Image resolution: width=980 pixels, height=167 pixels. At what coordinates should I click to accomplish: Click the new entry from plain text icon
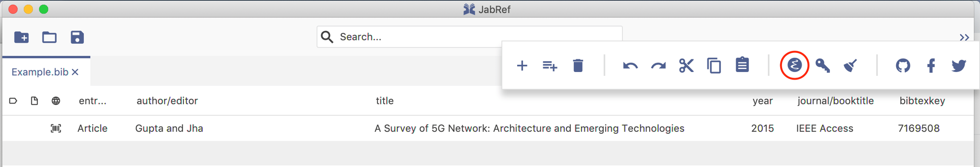click(x=550, y=66)
